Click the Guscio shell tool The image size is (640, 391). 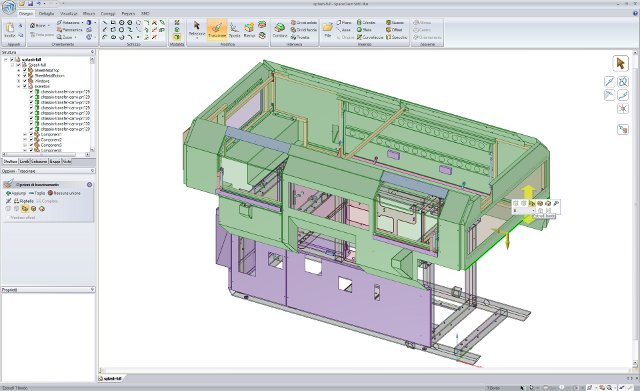pyautogui.click(x=395, y=22)
